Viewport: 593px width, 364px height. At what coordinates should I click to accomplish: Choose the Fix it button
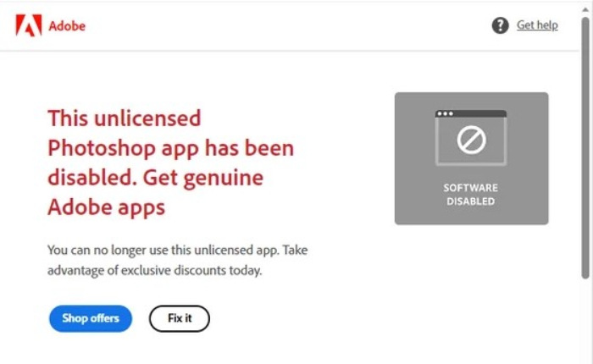pyautogui.click(x=179, y=318)
